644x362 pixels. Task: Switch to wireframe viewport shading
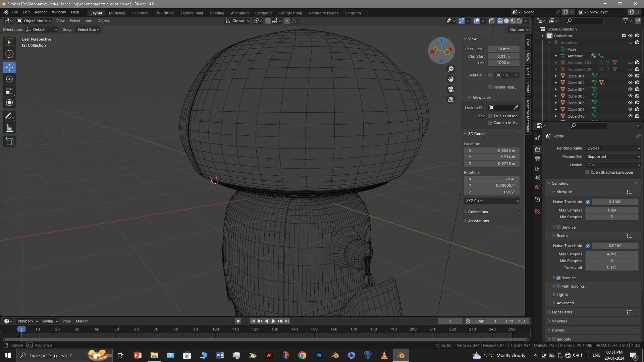coord(500,21)
